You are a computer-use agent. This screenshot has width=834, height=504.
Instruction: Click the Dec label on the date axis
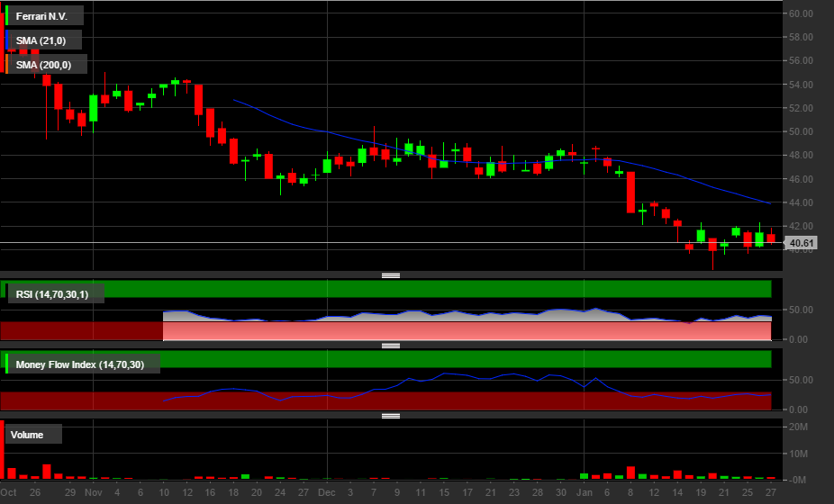327,492
